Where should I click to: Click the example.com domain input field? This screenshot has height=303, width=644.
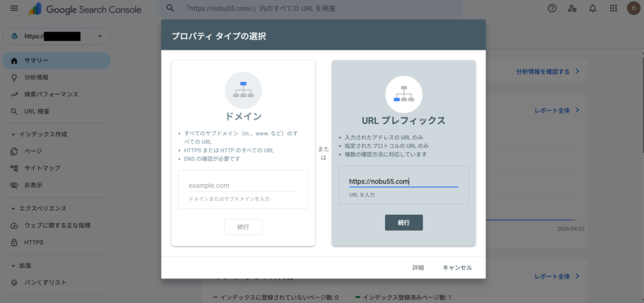point(242,186)
